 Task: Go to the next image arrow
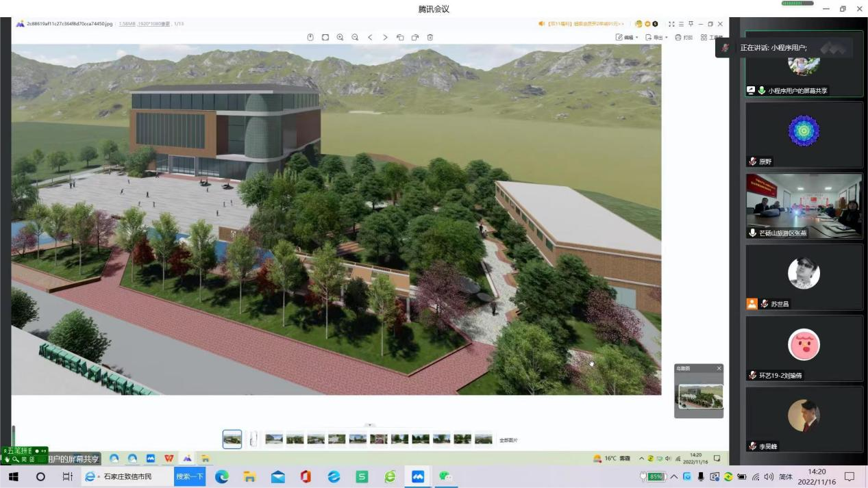click(x=385, y=38)
